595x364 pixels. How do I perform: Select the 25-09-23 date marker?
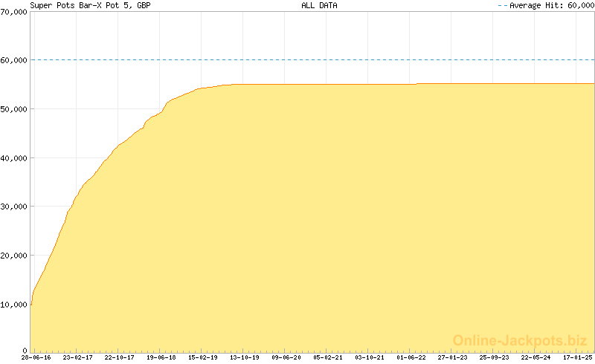tap(495, 357)
